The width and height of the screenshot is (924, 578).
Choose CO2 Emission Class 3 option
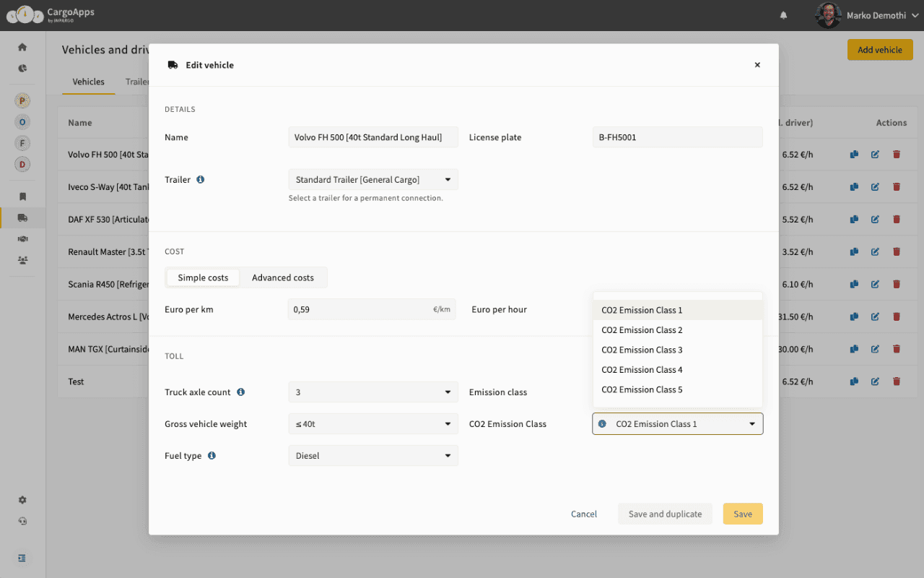[x=642, y=350]
